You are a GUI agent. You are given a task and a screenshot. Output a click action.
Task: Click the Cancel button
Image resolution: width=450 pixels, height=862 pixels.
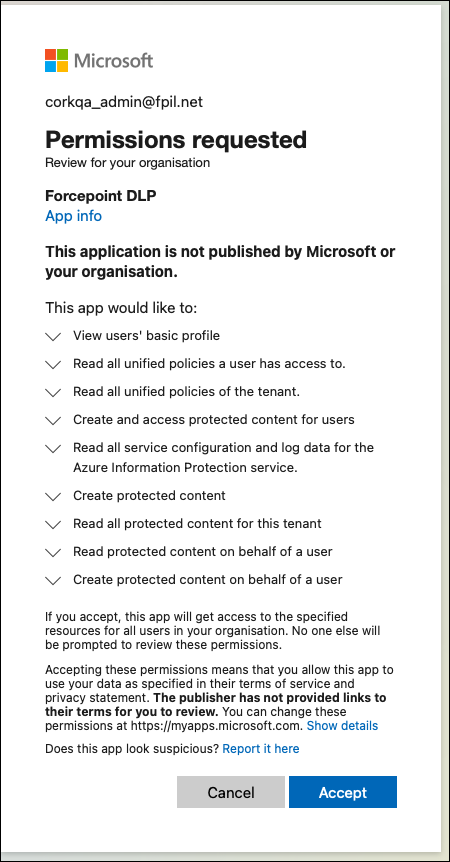231,792
